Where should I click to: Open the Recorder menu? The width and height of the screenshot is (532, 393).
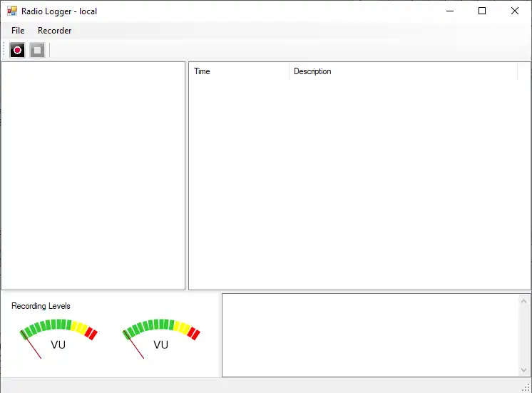tap(55, 31)
